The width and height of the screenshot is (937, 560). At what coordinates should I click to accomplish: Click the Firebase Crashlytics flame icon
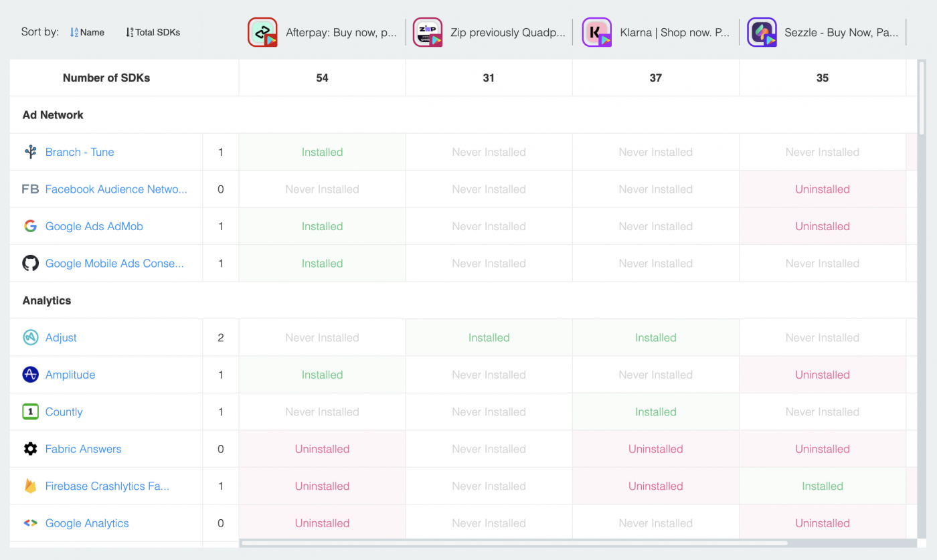[31, 486]
